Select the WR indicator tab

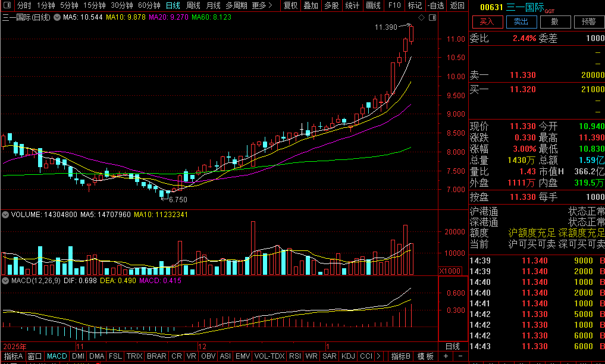[311, 356]
